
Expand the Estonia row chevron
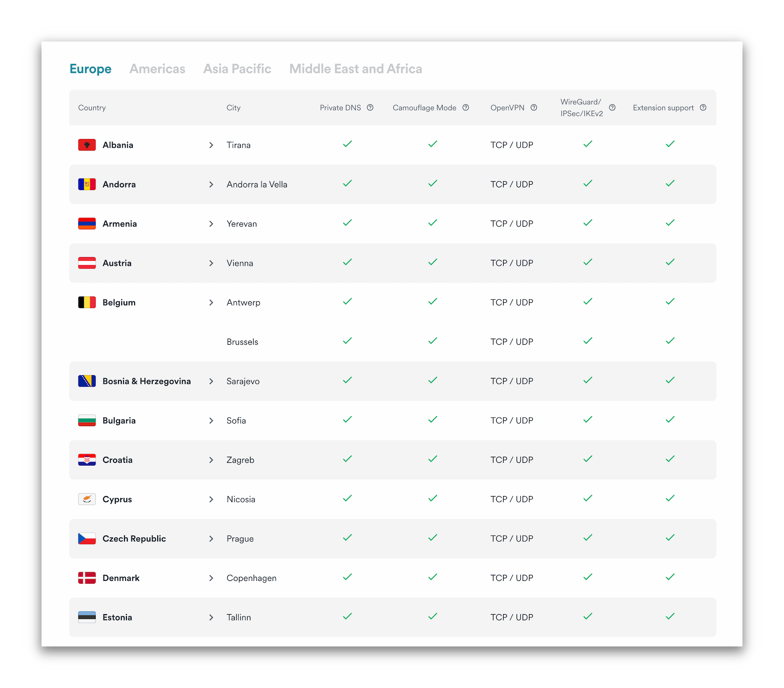tap(211, 617)
